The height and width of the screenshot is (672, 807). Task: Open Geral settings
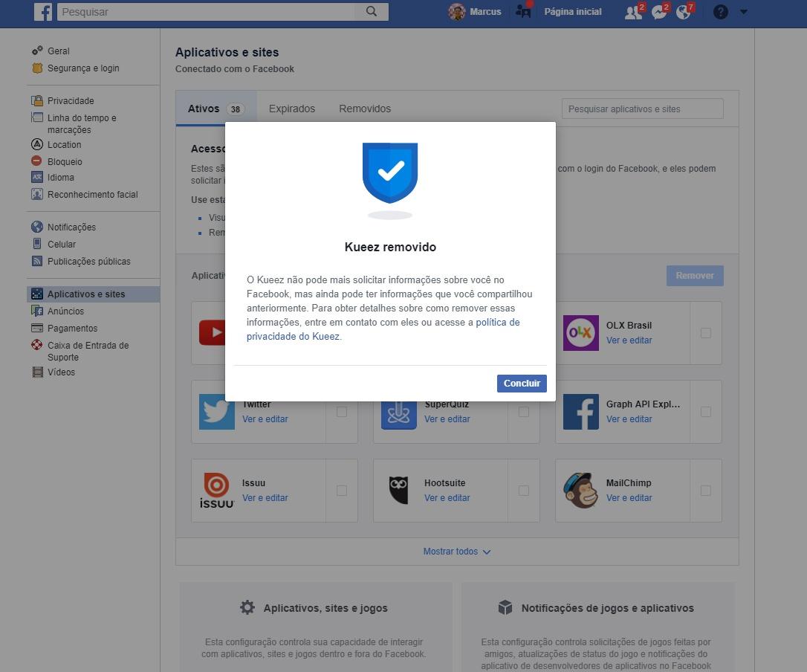[x=58, y=51]
